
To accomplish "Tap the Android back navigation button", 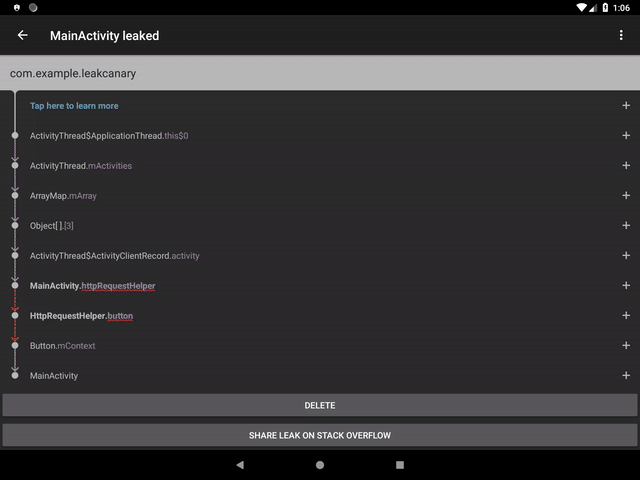I will [240, 464].
